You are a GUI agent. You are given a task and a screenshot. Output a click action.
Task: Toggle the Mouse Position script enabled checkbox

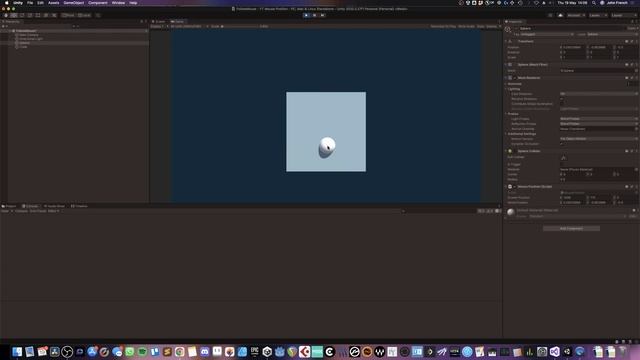coord(515,187)
